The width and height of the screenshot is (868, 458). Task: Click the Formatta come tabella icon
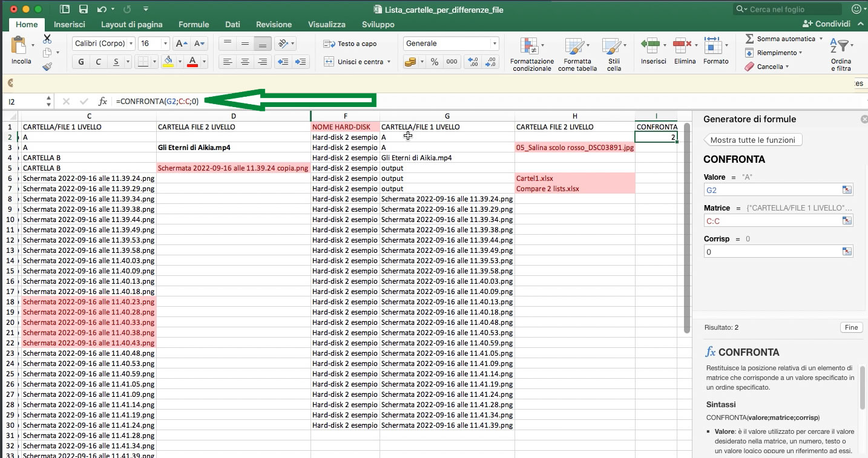click(x=574, y=46)
